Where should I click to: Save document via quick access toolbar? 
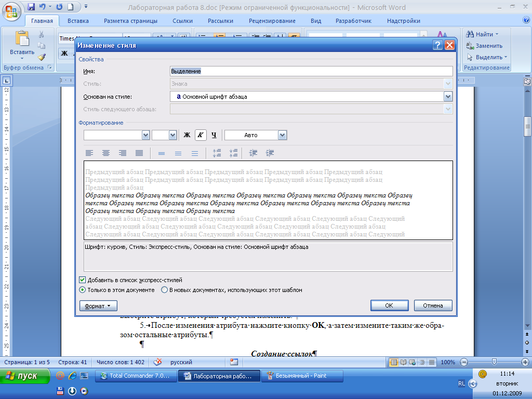tap(31, 7)
